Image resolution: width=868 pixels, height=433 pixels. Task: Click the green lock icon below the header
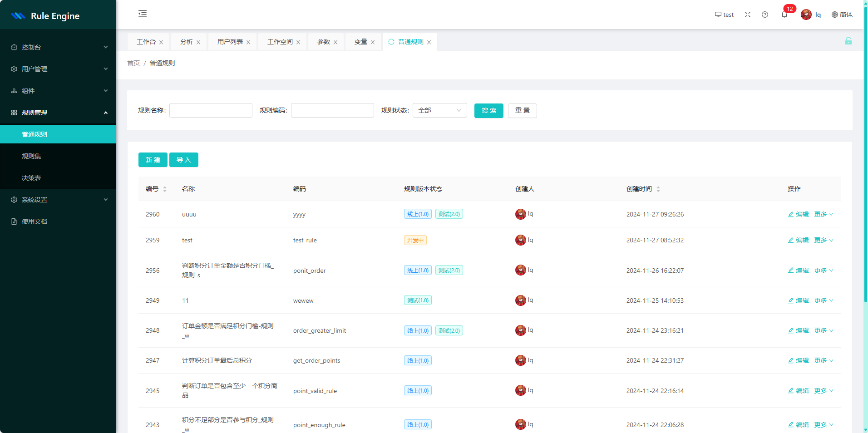(848, 41)
